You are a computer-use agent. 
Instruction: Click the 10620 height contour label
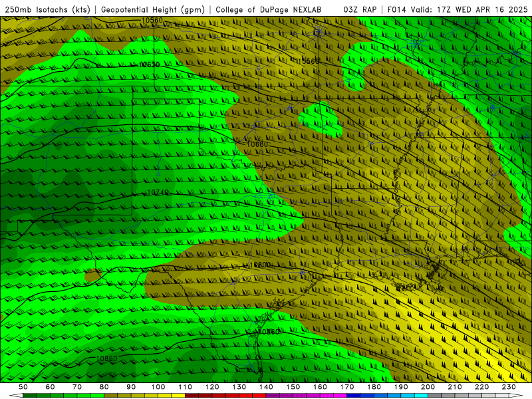tap(150, 65)
